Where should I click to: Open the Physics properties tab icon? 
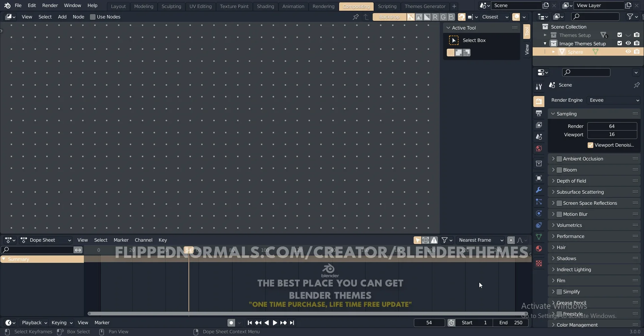coord(539,213)
